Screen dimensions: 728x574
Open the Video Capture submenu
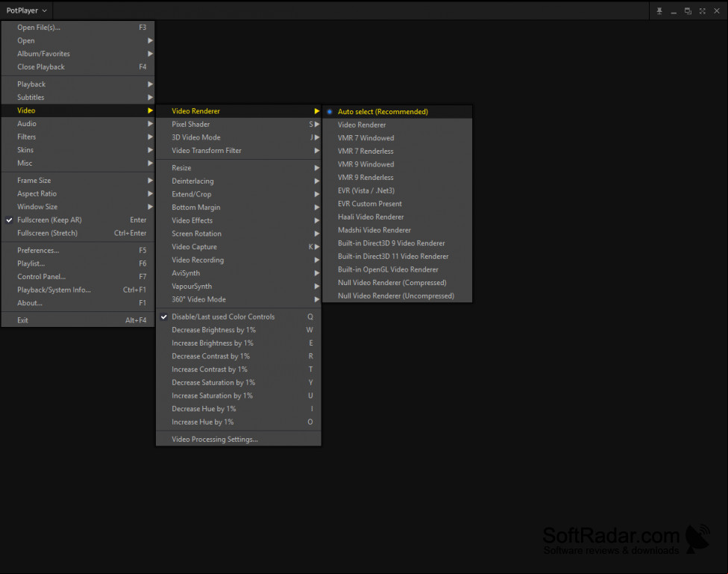pos(239,247)
